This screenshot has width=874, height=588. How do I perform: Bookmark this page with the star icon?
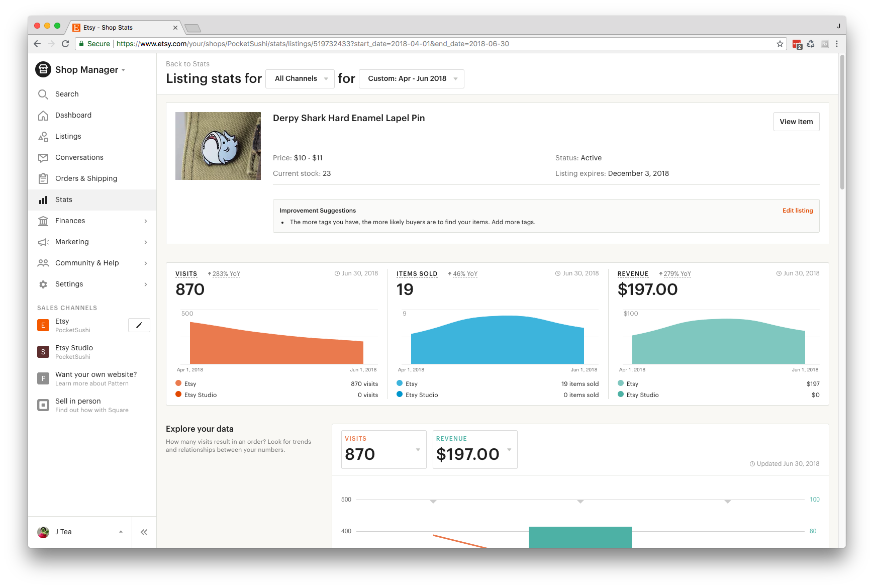780,44
